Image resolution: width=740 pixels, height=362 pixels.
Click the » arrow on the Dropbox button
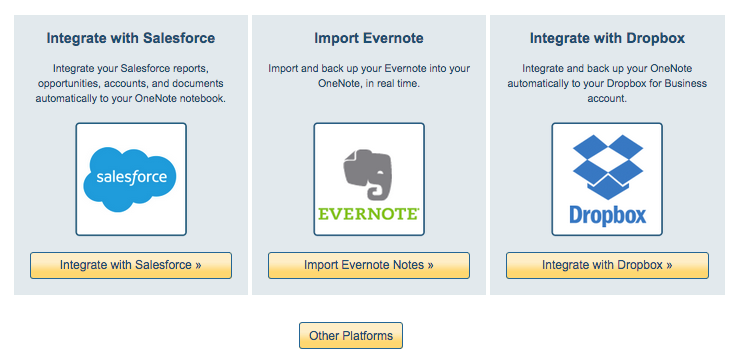pyautogui.click(x=669, y=265)
